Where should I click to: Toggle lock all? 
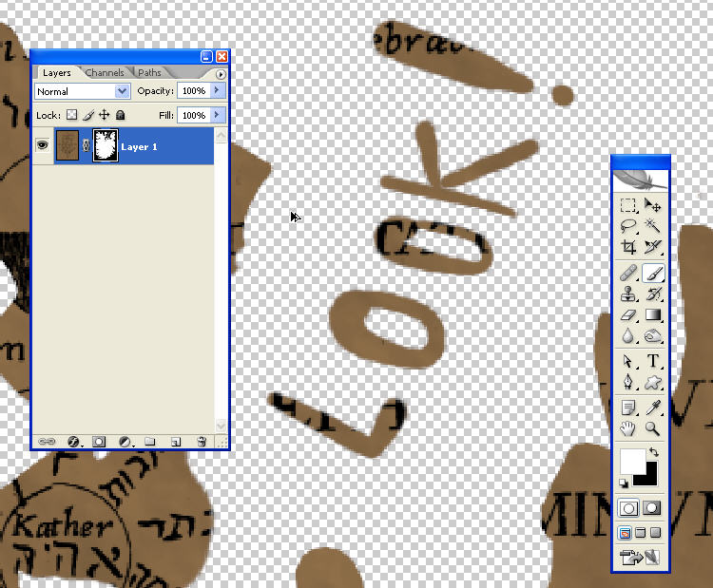(120, 115)
